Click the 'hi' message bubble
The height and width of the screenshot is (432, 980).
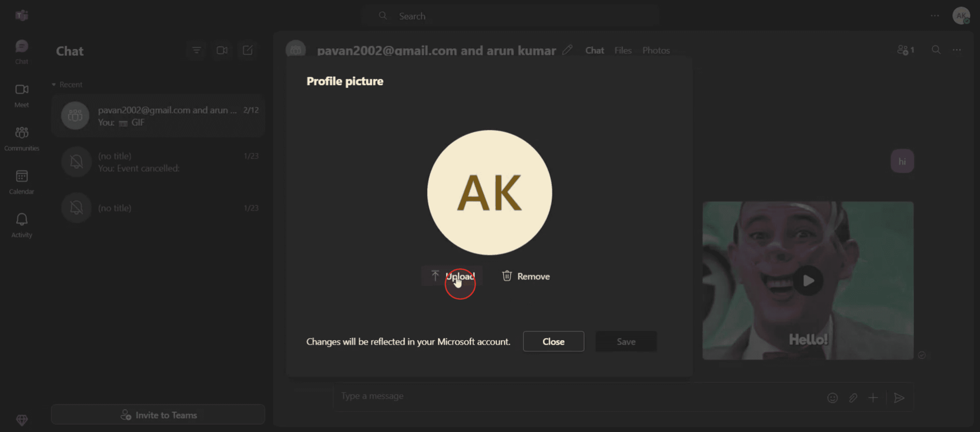click(x=902, y=161)
